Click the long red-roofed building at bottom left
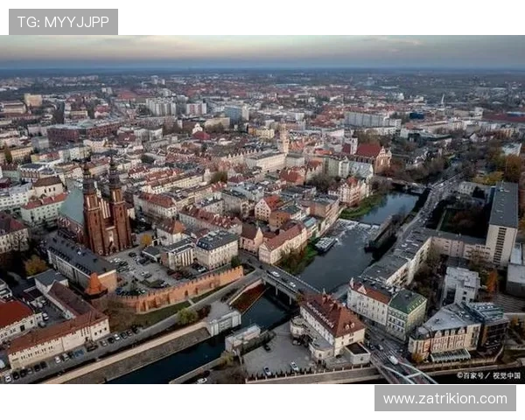This screenshot has height=420, width=525. pos(57,337)
